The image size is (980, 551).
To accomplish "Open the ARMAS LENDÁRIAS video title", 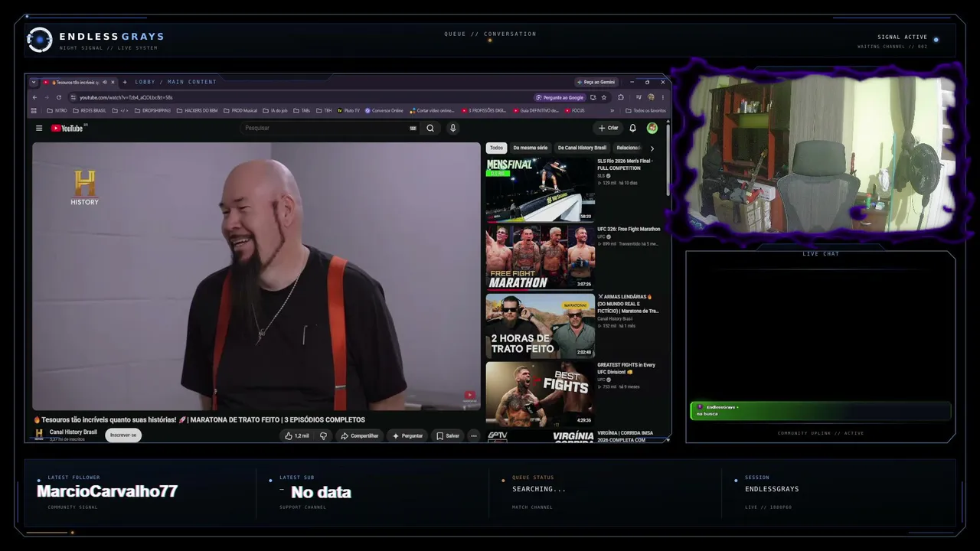I will [x=629, y=304].
